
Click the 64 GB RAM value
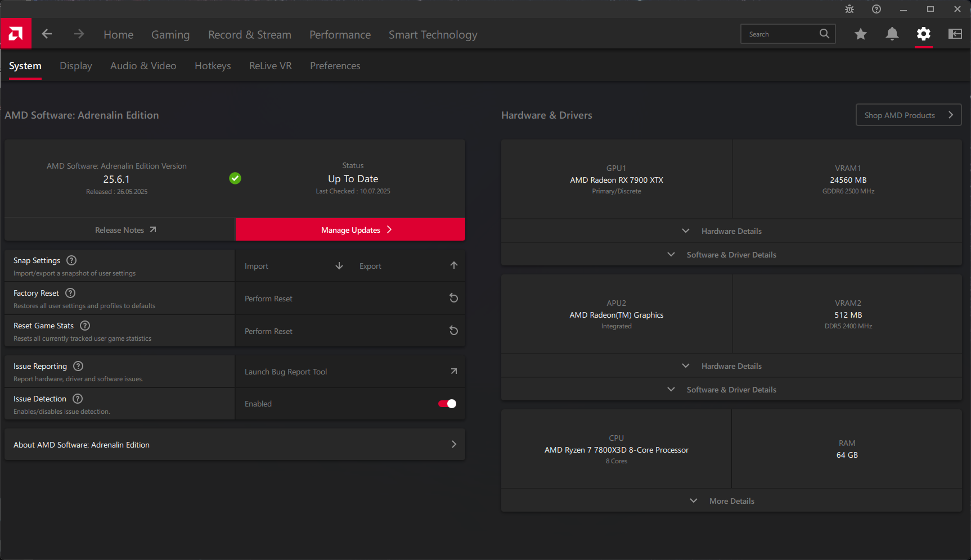(847, 455)
